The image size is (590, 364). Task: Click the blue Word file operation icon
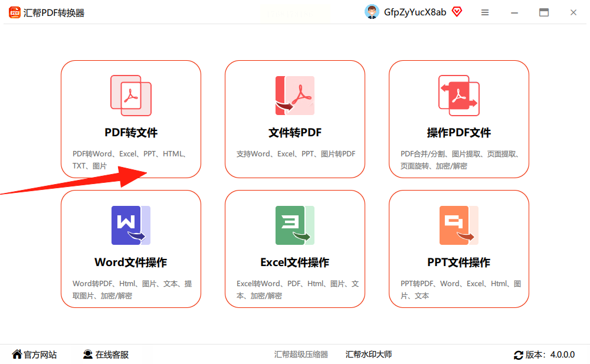[131, 225]
